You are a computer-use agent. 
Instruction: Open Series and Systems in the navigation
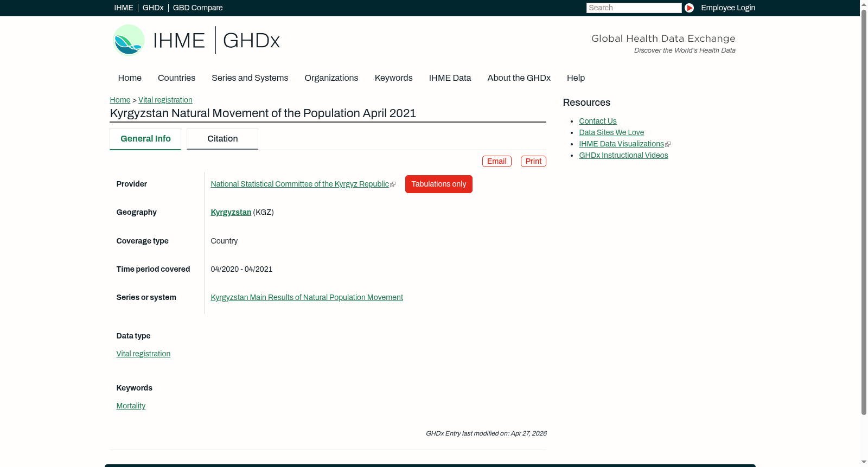[x=250, y=78]
